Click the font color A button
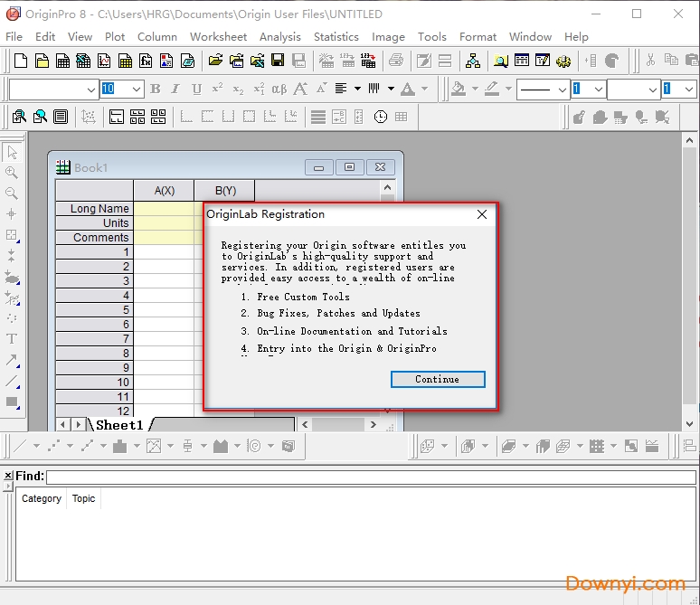 coord(407,89)
